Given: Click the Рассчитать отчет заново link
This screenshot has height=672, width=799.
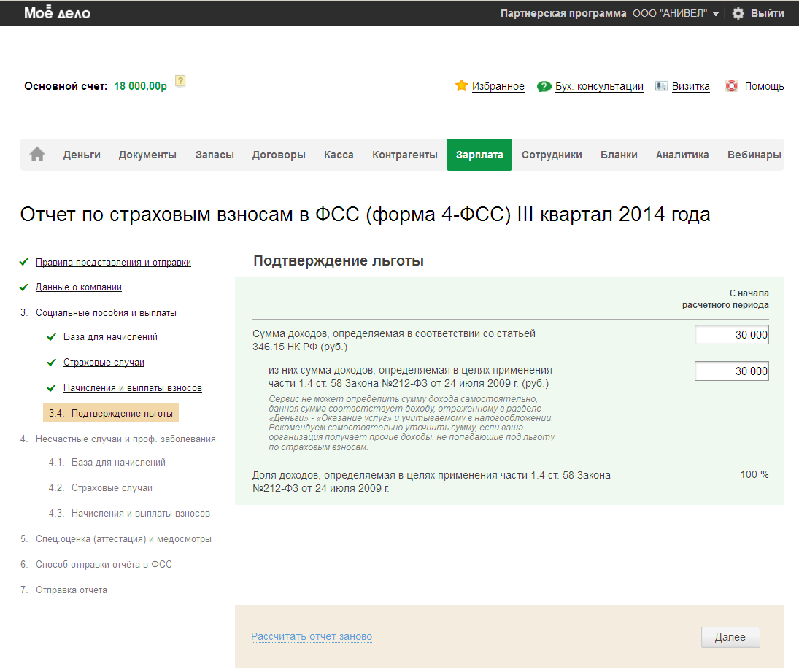Looking at the screenshot, I should 312,636.
